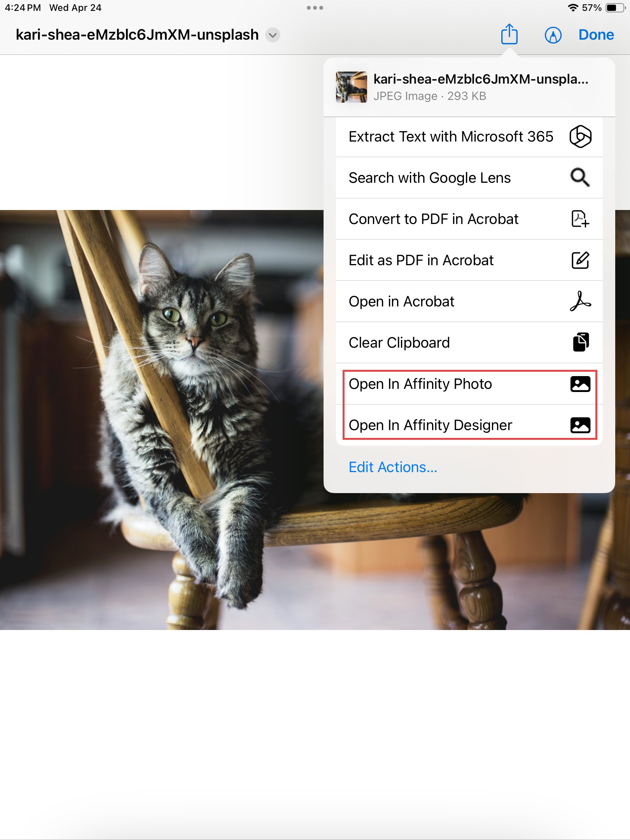Choose Open In Affinity Designer
This screenshot has height=840, width=630.
(469, 425)
